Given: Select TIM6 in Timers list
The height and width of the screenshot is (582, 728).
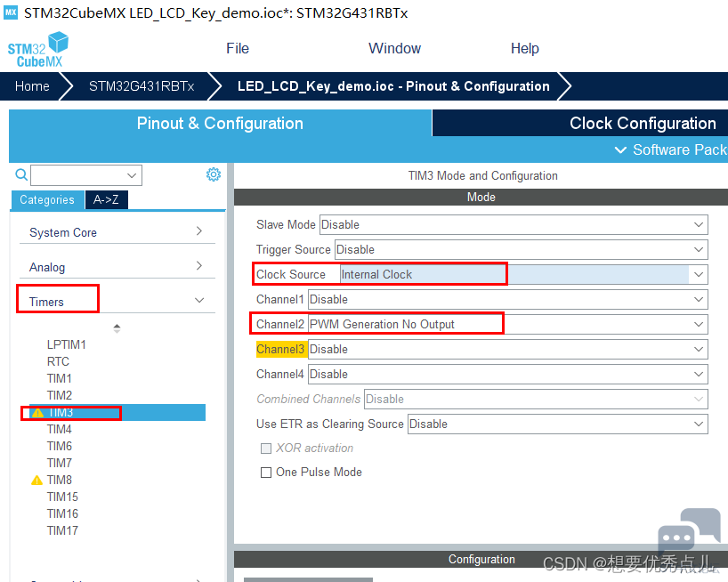Looking at the screenshot, I should [x=60, y=446].
